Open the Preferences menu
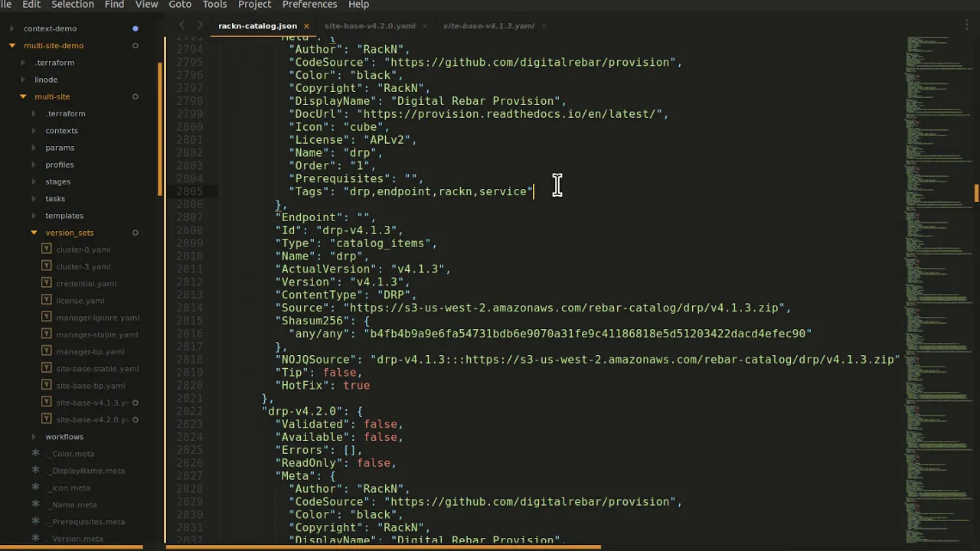980x551 pixels. pos(309,5)
